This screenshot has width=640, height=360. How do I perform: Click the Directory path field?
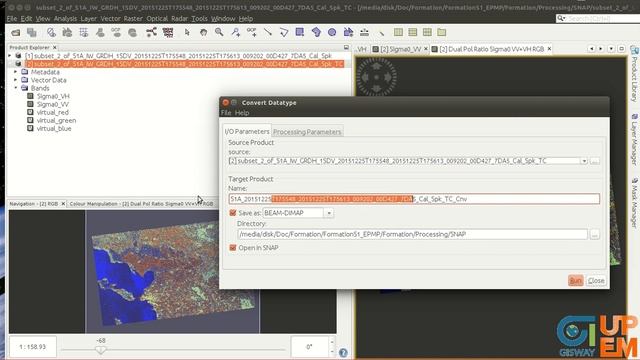[412, 234]
